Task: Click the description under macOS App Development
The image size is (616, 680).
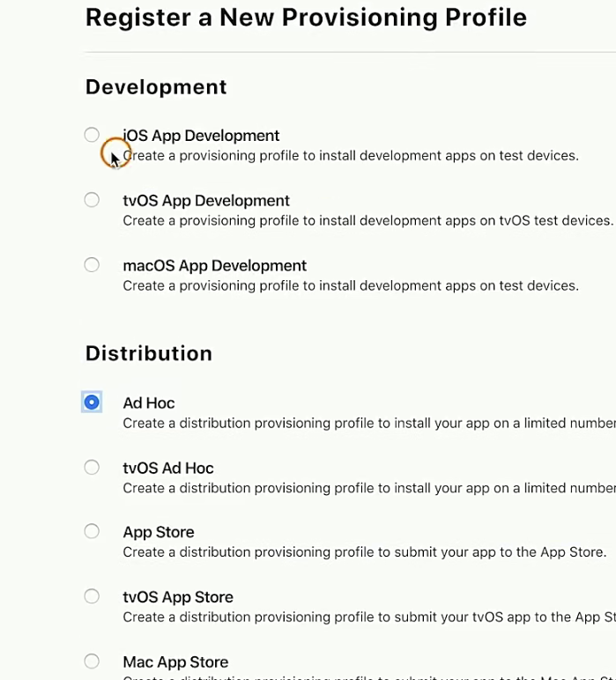Action: 351,285
